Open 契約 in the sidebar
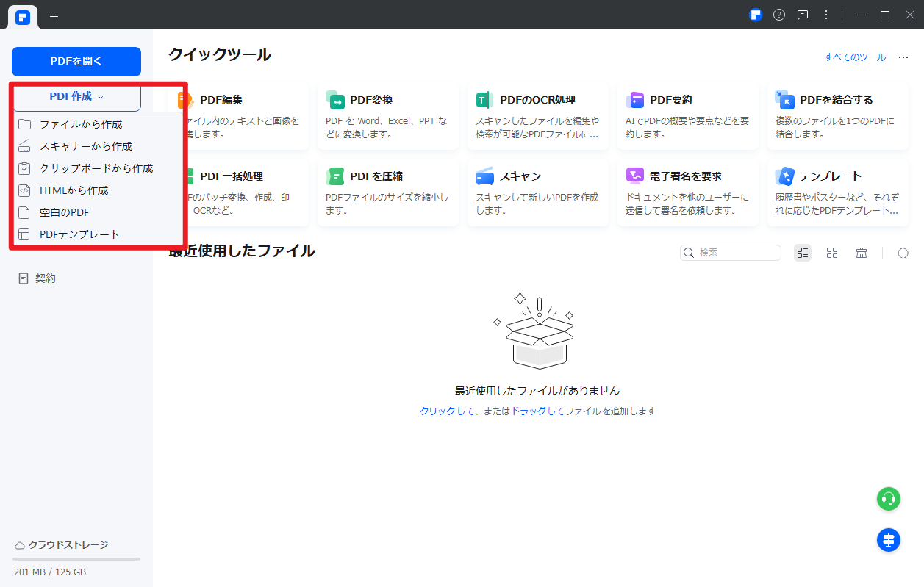924x587 pixels. 37,278
